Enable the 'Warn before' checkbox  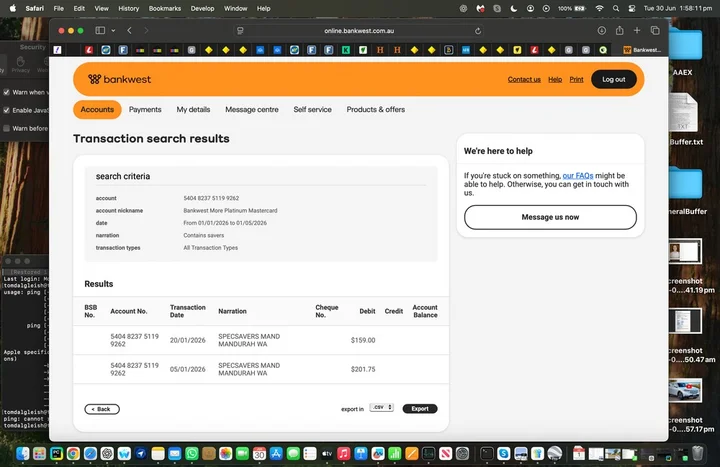[6, 128]
